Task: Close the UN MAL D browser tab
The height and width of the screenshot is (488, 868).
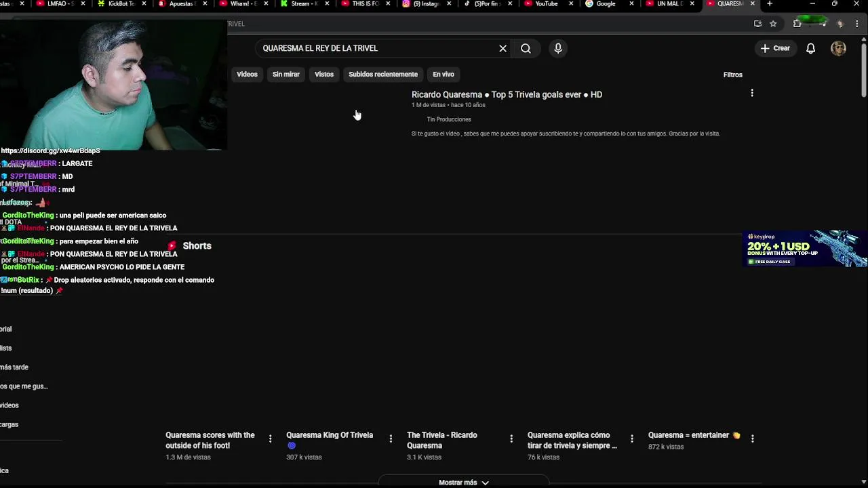Action: [692, 3]
